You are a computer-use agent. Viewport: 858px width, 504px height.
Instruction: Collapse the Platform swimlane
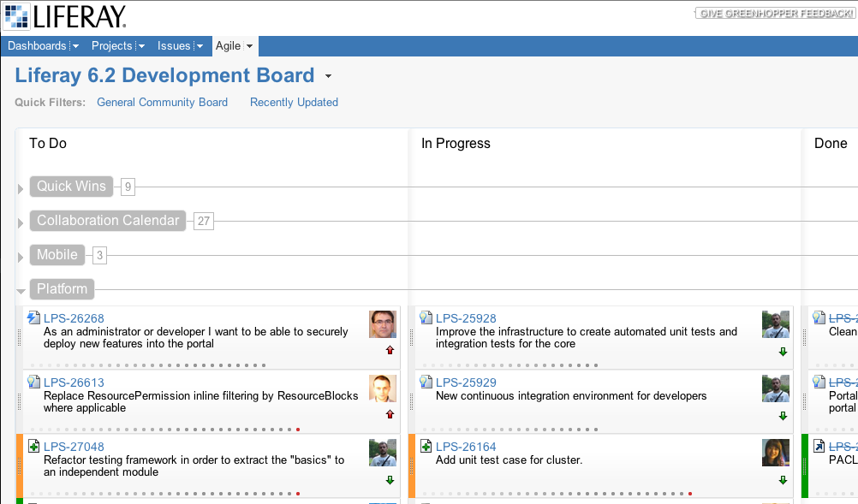coord(21,291)
